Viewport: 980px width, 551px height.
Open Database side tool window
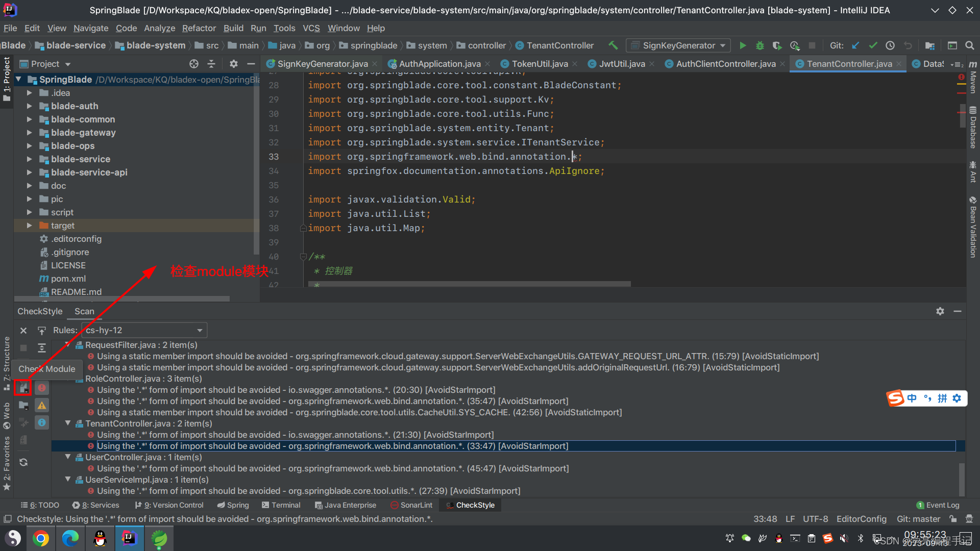973,128
